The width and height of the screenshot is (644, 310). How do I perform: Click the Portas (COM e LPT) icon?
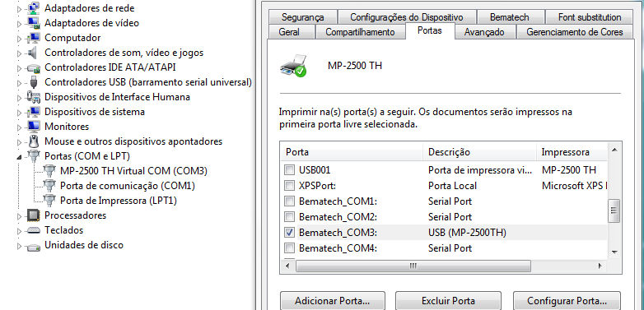click(33, 156)
